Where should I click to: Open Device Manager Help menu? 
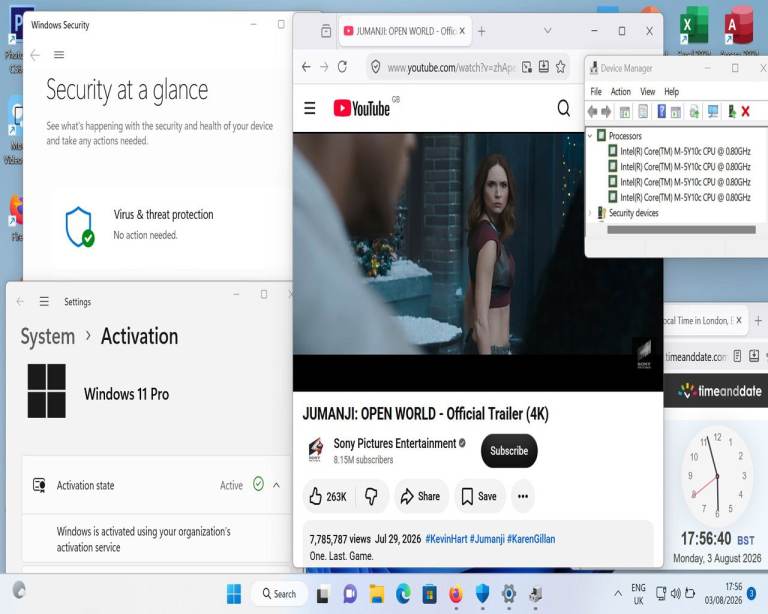[672, 92]
